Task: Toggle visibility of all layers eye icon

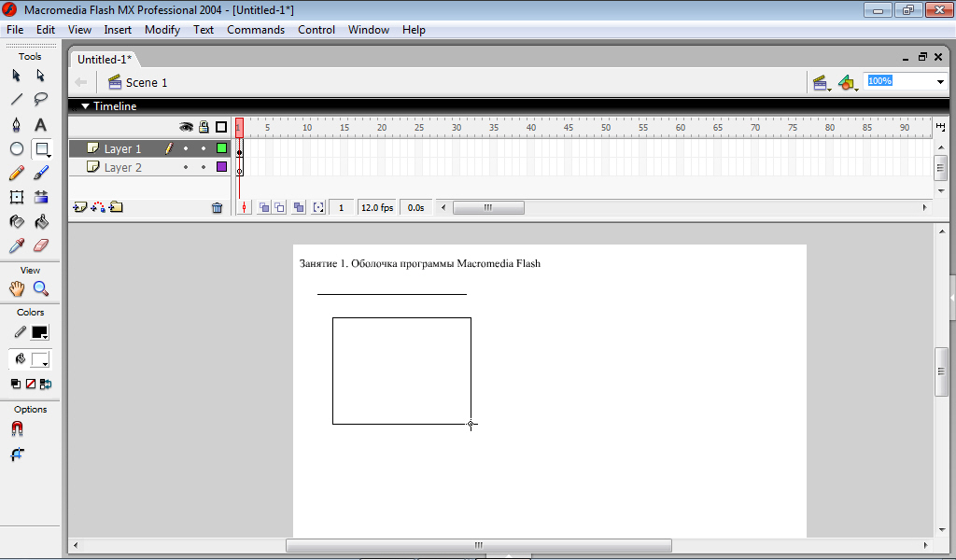Action: point(186,127)
